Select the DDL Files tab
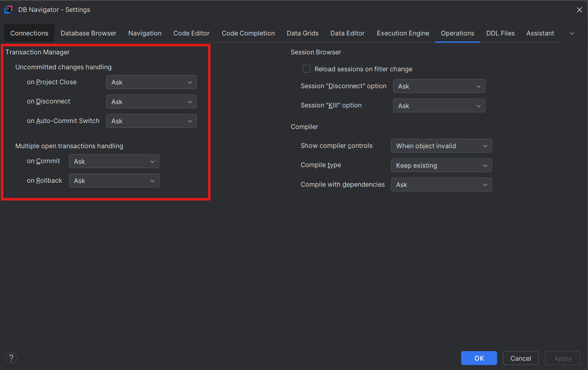This screenshot has height=370, width=588. point(500,33)
